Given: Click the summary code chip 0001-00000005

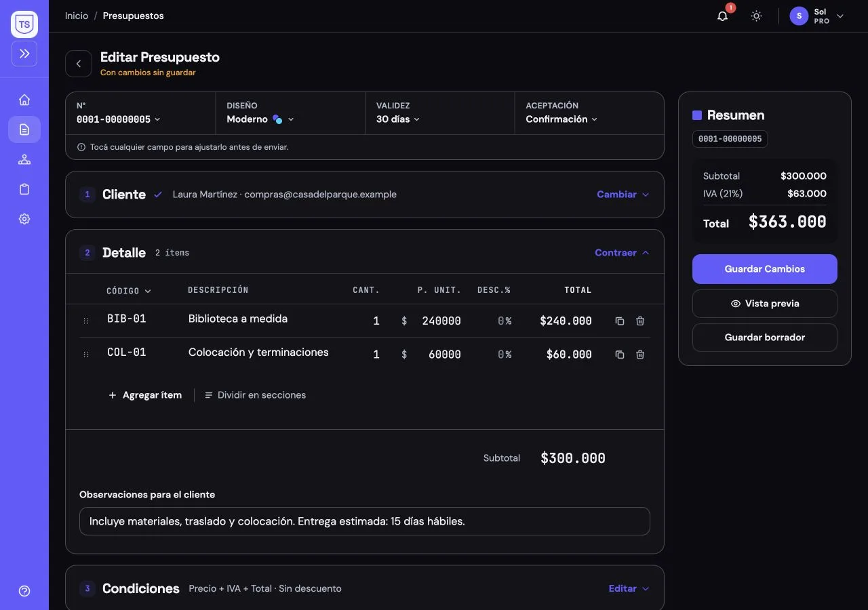Looking at the screenshot, I should coord(730,139).
